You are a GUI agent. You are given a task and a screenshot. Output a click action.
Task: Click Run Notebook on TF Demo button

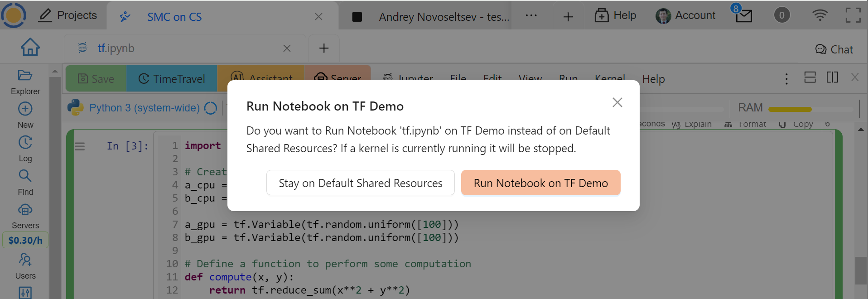click(x=540, y=183)
